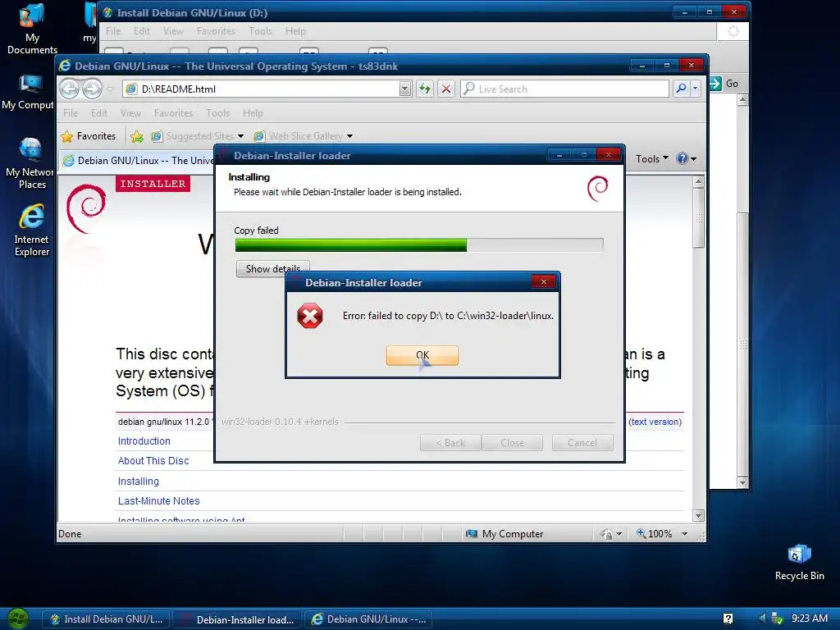Open My Documents desktop icon
This screenshot has width=840, height=630.
click(32, 30)
